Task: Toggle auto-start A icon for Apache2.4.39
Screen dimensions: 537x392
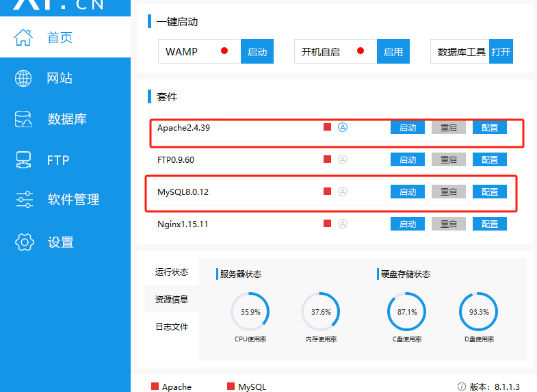Action: [343, 127]
